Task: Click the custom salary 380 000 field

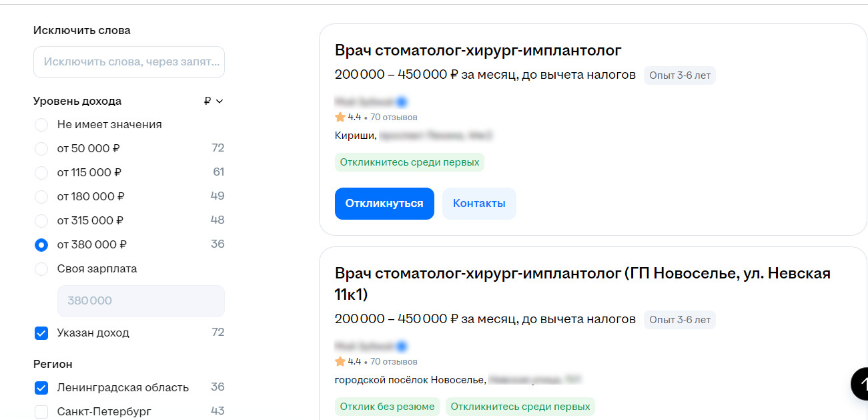Action: 141,301
